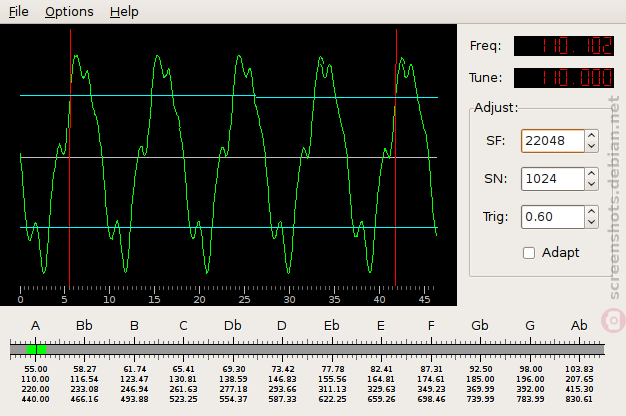Viewport: 626px width, 416px height.
Task: Click the note label G
Action: point(530,326)
